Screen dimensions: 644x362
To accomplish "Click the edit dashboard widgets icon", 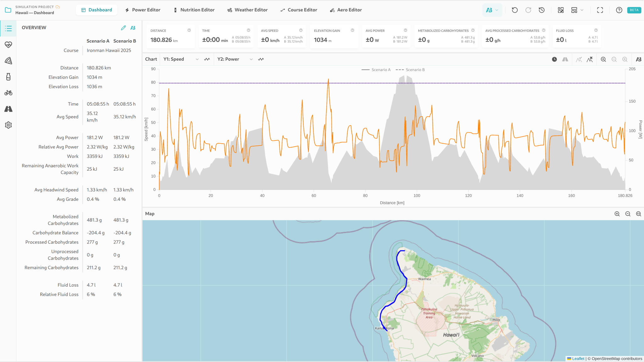I will pos(561,10).
